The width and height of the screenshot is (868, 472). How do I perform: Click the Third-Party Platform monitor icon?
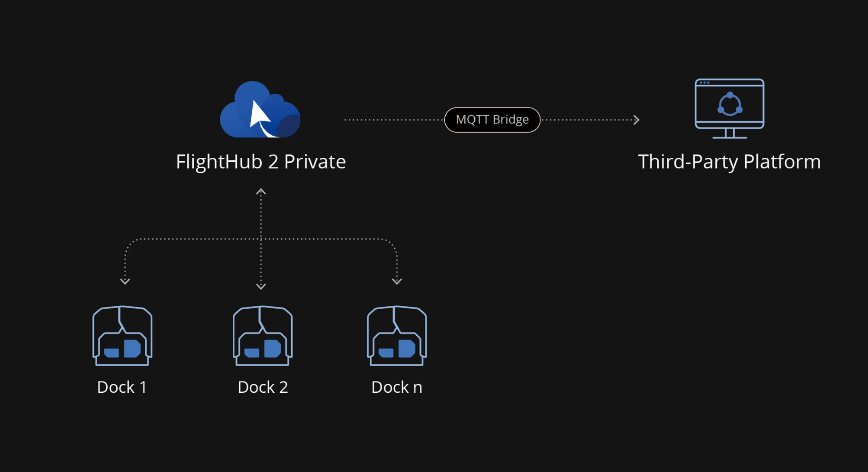[730, 109]
